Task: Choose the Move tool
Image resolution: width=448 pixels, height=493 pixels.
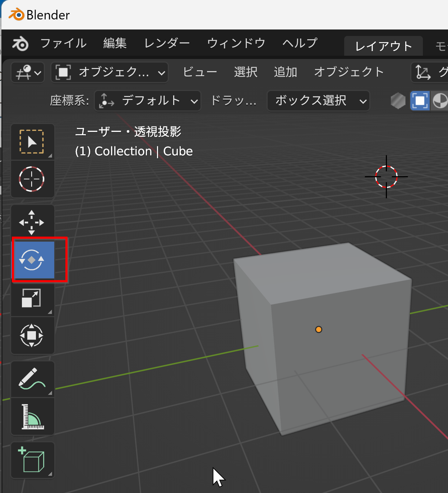Action: [32, 223]
